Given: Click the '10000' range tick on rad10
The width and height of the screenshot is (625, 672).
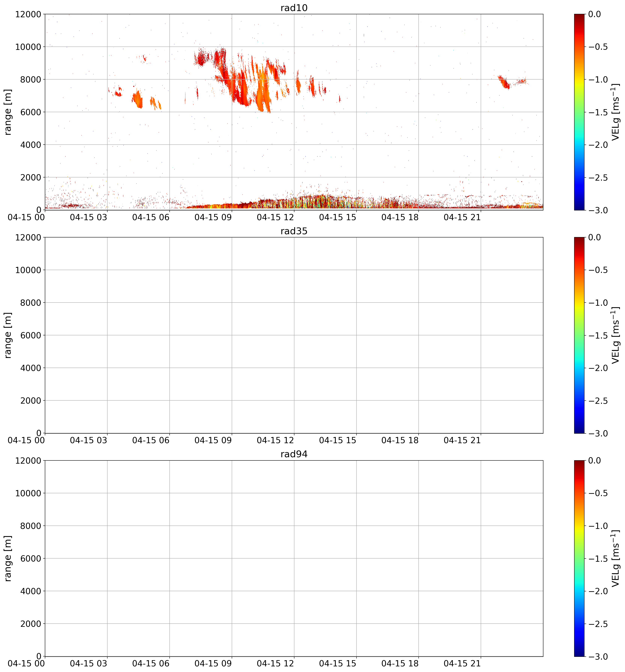Looking at the screenshot, I should tap(28, 47).
